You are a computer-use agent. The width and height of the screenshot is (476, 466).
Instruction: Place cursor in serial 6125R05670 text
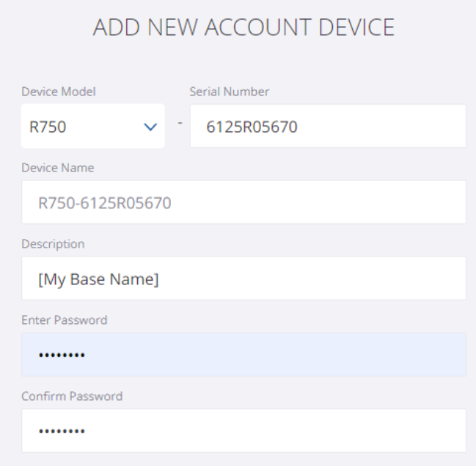pyautogui.click(x=252, y=127)
